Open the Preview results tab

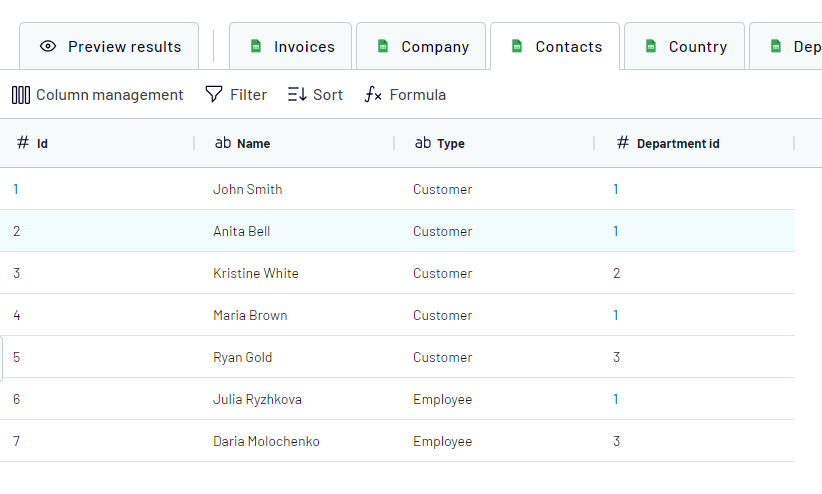[x=110, y=47]
